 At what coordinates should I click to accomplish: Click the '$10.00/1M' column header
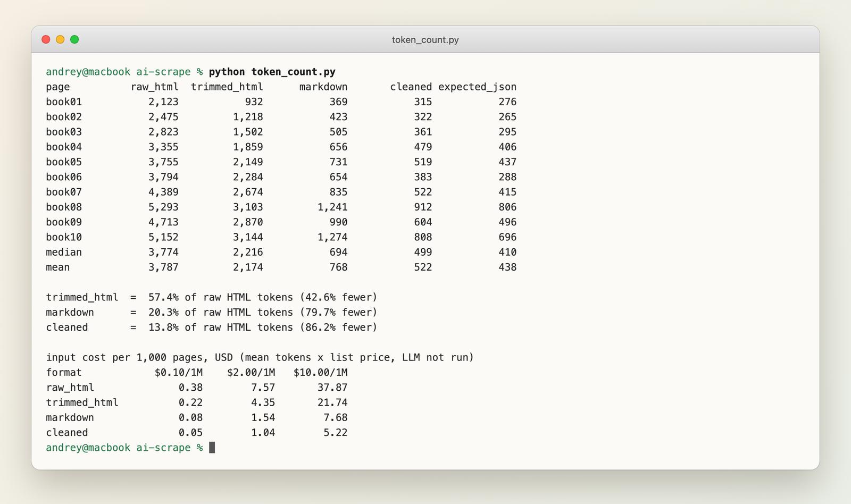[320, 372]
